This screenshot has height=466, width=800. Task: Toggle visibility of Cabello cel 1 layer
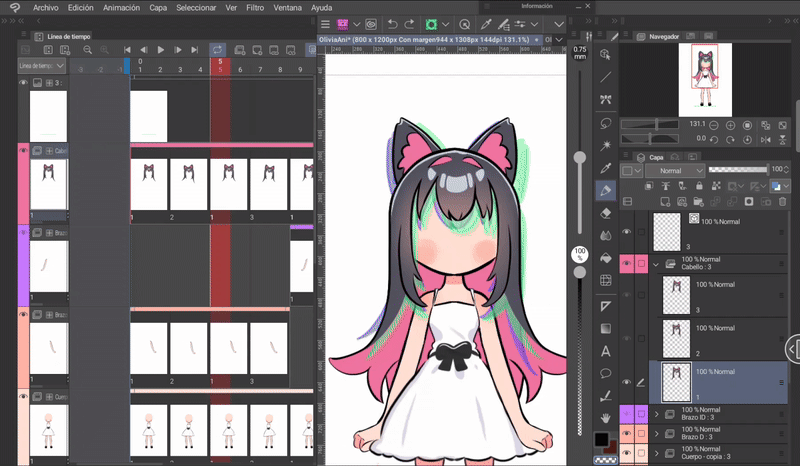627,382
